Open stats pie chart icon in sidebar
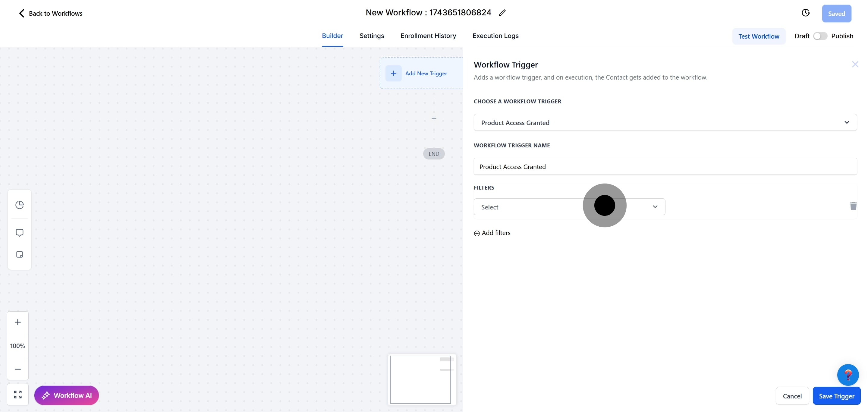 [x=20, y=205]
